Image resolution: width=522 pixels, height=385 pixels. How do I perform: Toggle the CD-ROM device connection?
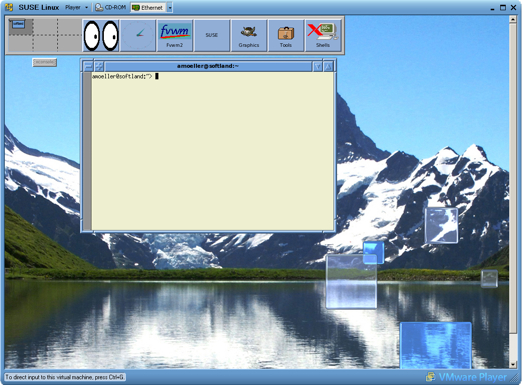pyautogui.click(x=110, y=7)
